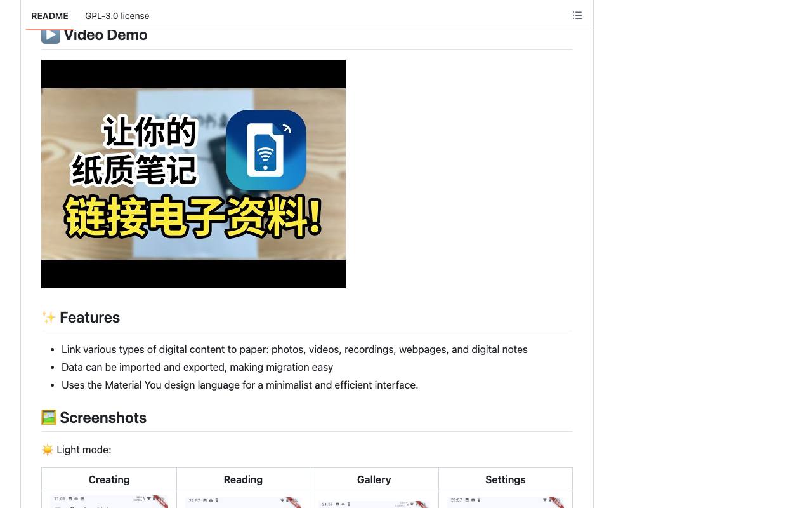Switch to the GPL-3.0 license tab
The height and width of the screenshot is (508, 812).
117,16
